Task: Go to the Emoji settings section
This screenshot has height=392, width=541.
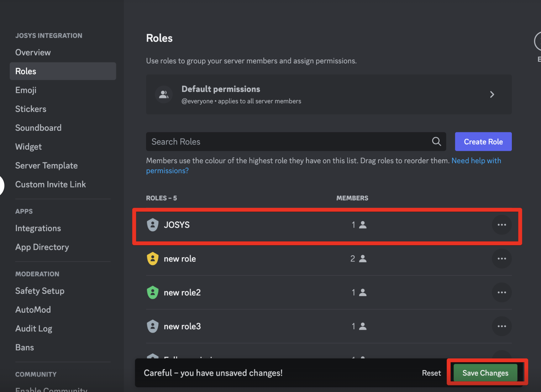Action: click(26, 90)
